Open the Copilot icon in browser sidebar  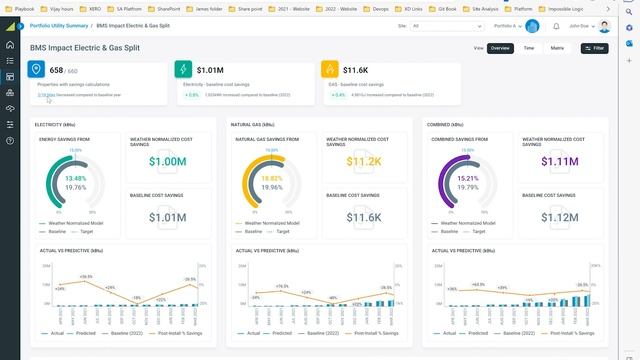pos(629,28)
